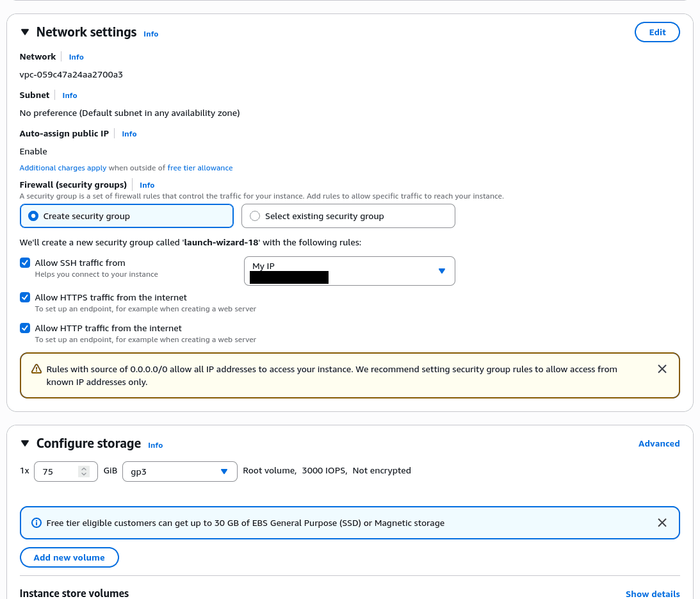The height and width of the screenshot is (599, 700).
Task: Uncheck 'Allow HTTP traffic from the internet'
Action: 24,328
